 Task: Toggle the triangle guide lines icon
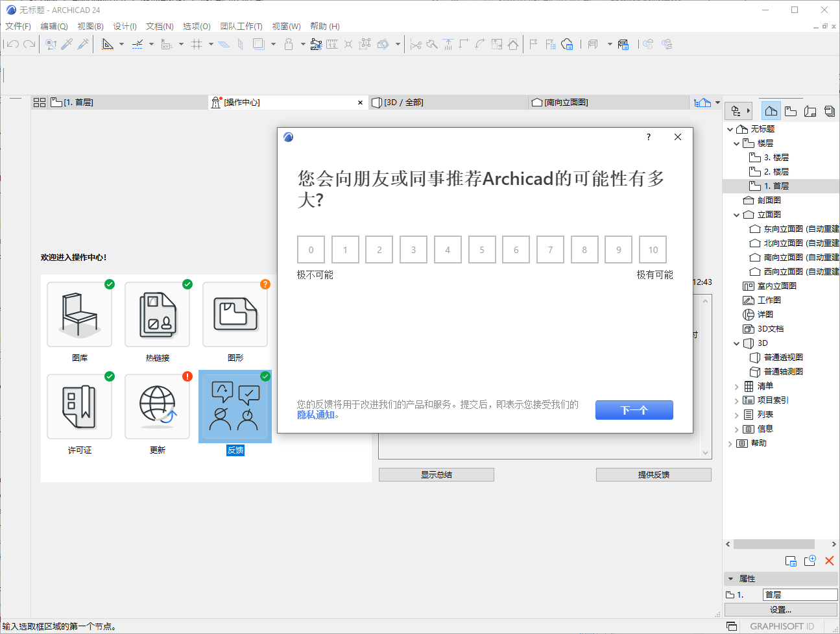click(x=108, y=44)
